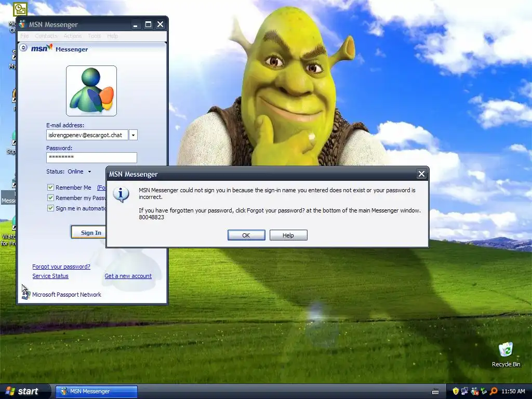Viewport: 532px width, 399px height.
Task: Click the 11:50 AM clock
Action: tap(513, 391)
